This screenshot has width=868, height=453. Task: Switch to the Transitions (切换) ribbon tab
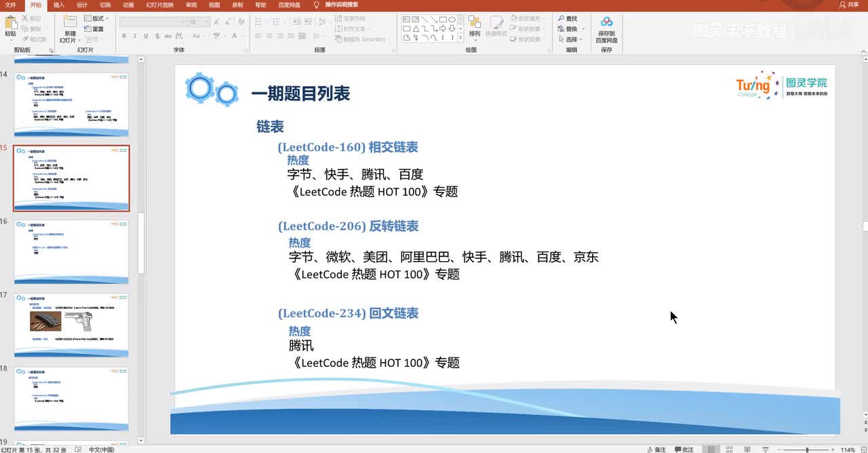(x=105, y=5)
